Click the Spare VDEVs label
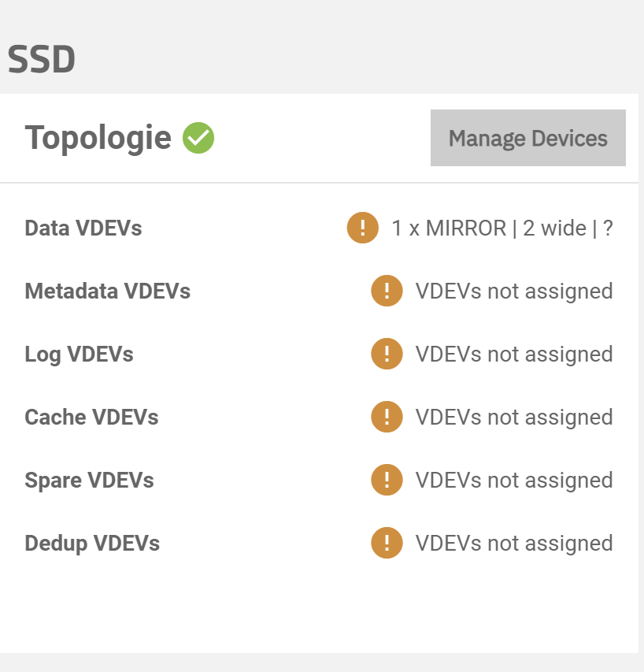The width and height of the screenshot is (644, 672). click(x=89, y=481)
